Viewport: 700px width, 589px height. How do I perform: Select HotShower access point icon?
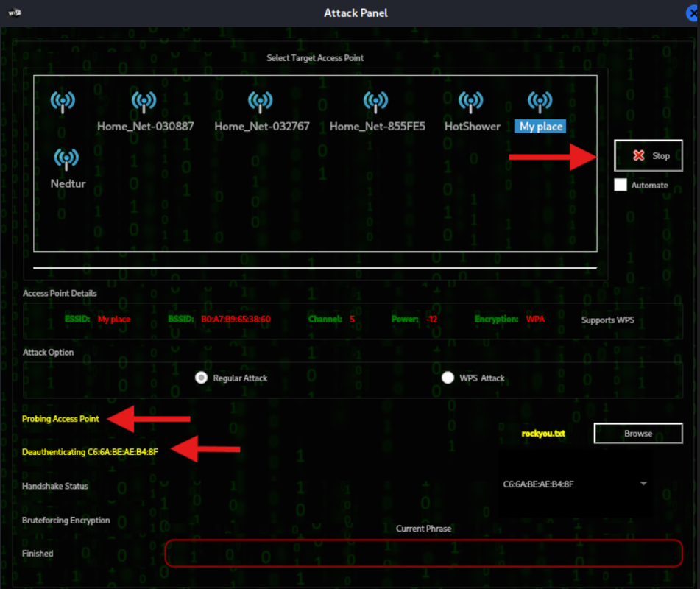tap(471, 102)
